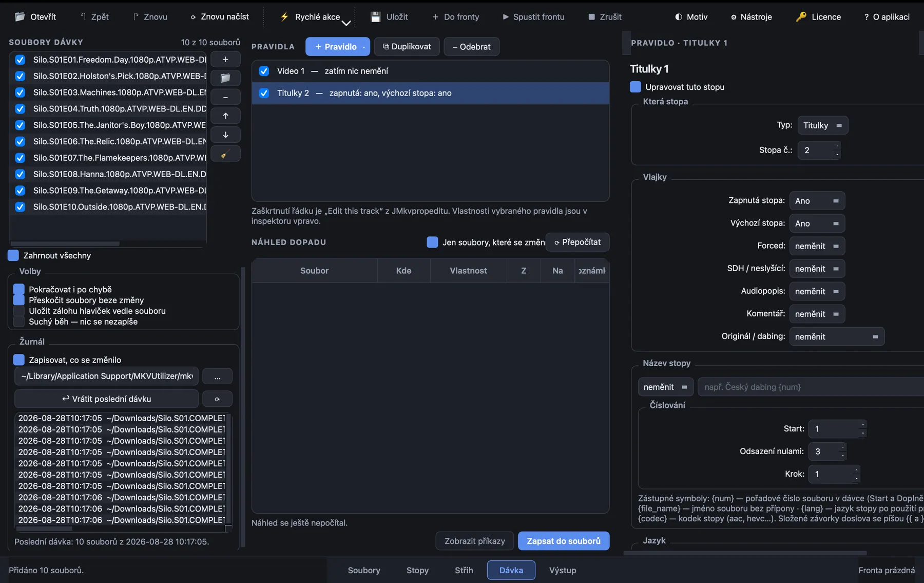Click the Otevřít folder toolbar button

point(35,16)
